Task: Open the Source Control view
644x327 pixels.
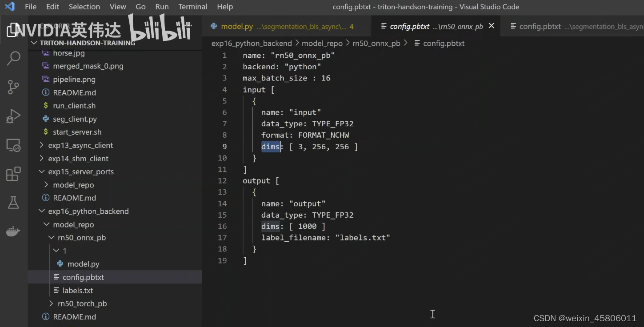Action: (14, 87)
